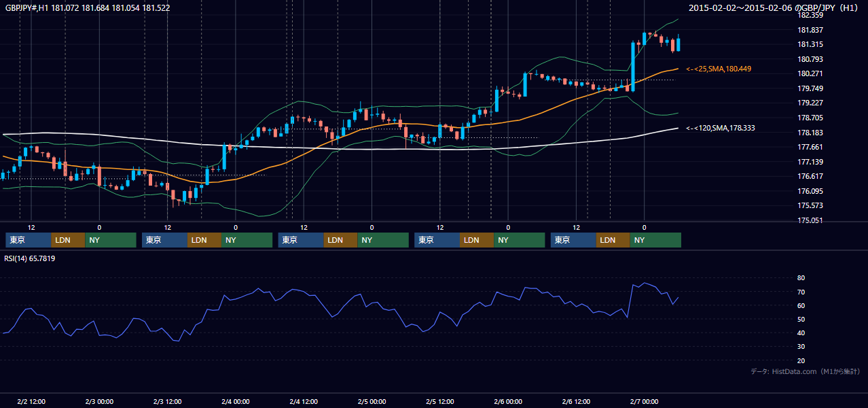This screenshot has width=868, height=408.
Task: Click the 2/4 00:00 date label
Action: [236, 401]
